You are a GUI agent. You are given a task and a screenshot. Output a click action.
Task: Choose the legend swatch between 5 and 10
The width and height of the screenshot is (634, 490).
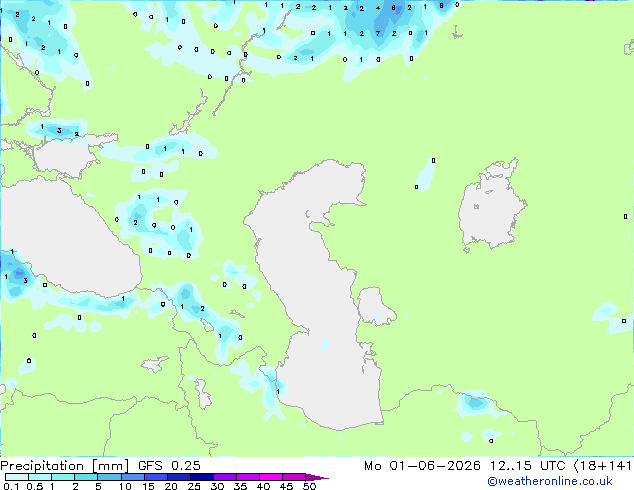(109, 477)
